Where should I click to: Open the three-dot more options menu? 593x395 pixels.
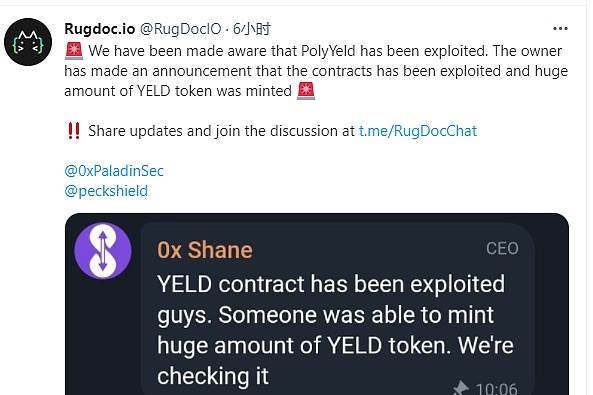(560, 29)
